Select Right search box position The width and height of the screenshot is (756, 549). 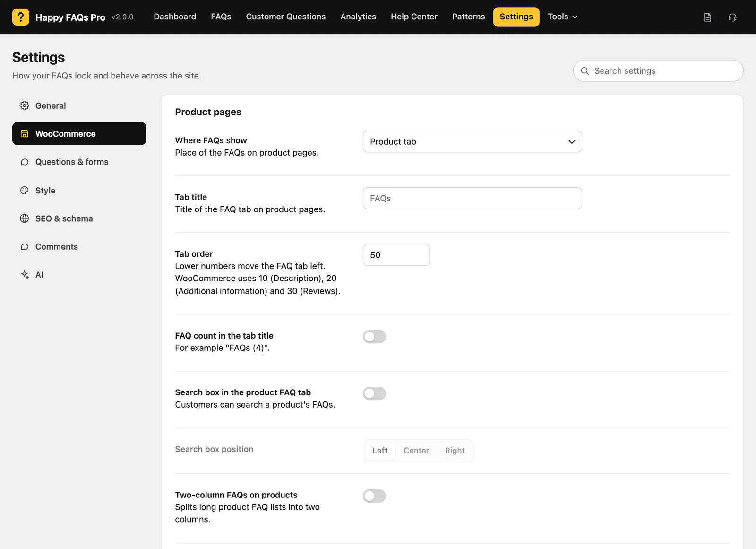(x=455, y=451)
